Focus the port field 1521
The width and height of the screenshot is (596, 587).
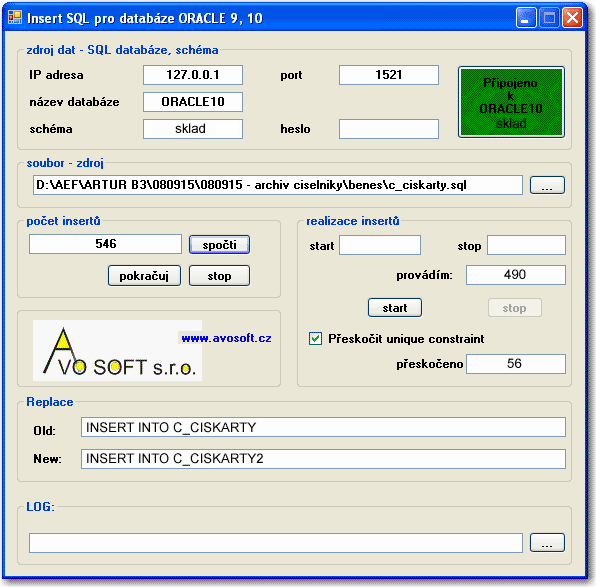pos(388,75)
